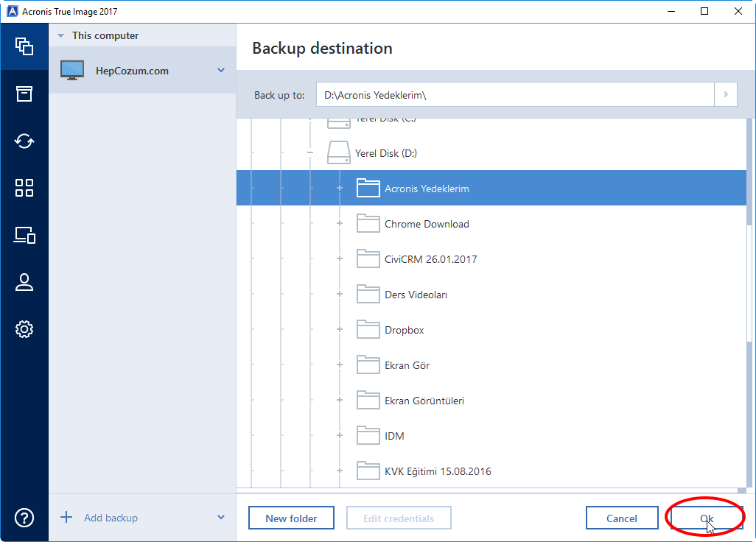Open the Add backup dropdown arrow
Screen dimensions: 756x542
[x=221, y=518]
